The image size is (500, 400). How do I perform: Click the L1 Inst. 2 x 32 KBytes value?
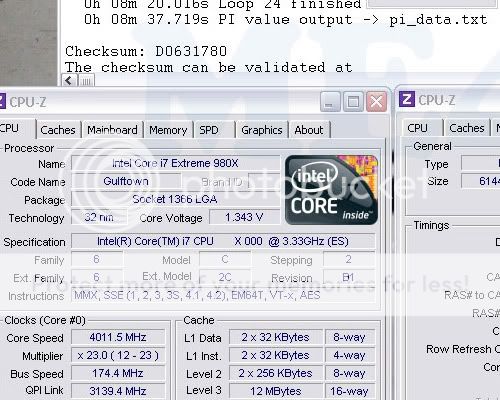(x=276, y=355)
